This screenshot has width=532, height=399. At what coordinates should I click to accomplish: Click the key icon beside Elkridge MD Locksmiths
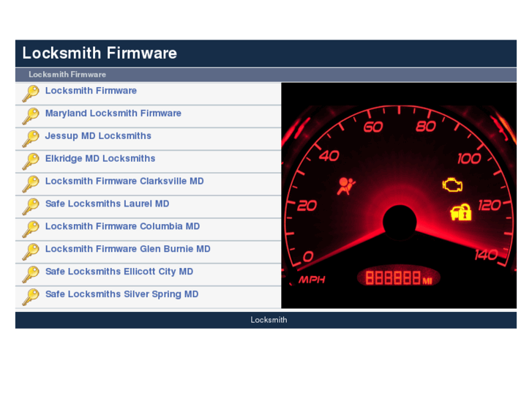(x=31, y=162)
